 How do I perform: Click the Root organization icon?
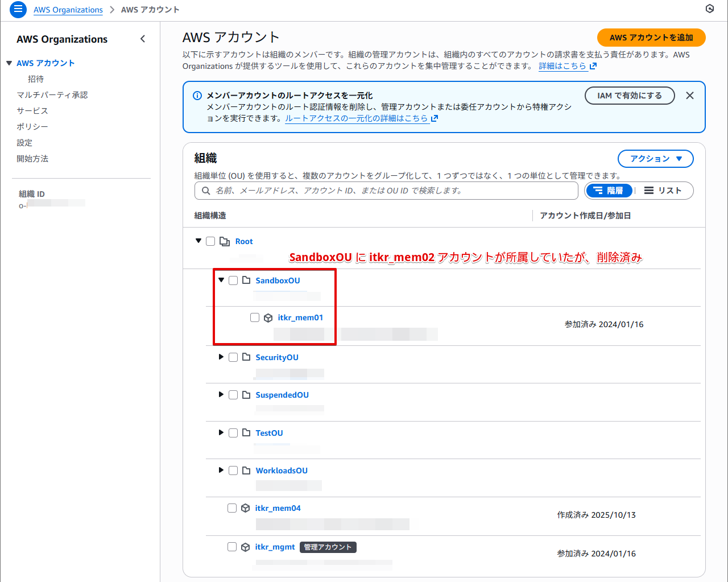(225, 241)
